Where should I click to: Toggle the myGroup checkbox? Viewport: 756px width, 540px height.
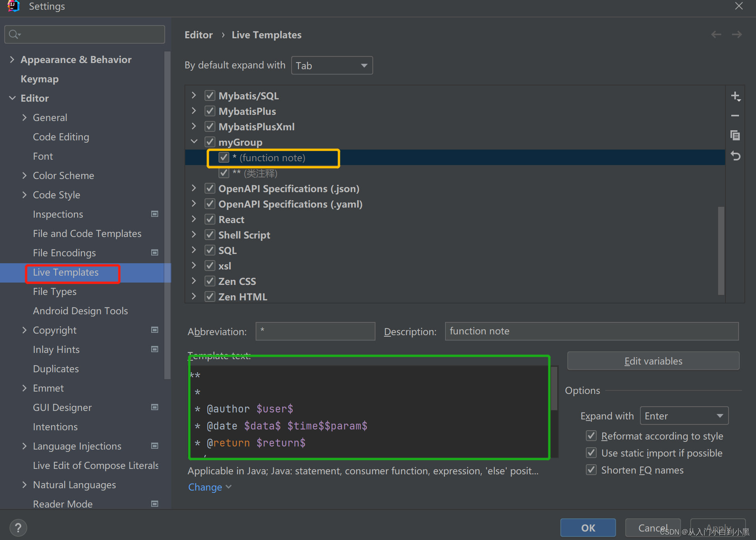click(210, 142)
